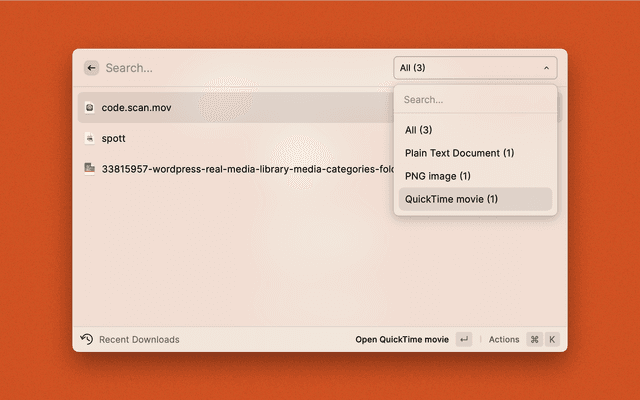Open the Actions panel

504,339
